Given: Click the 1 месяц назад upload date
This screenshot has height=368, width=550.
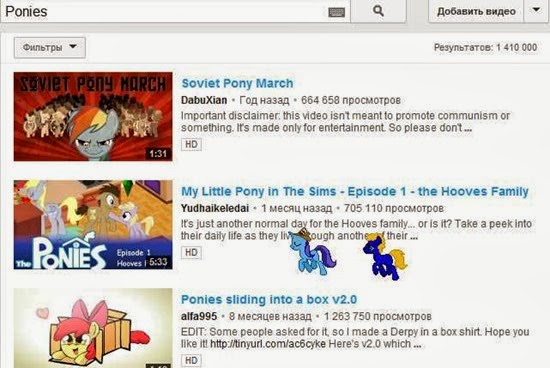Looking at the screenshot, I should pos(296,208).
